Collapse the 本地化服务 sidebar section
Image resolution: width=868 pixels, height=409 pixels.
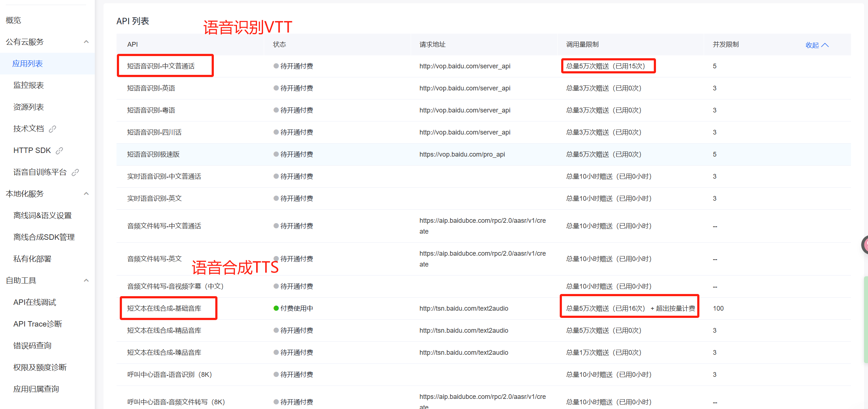tap(86, 194)
